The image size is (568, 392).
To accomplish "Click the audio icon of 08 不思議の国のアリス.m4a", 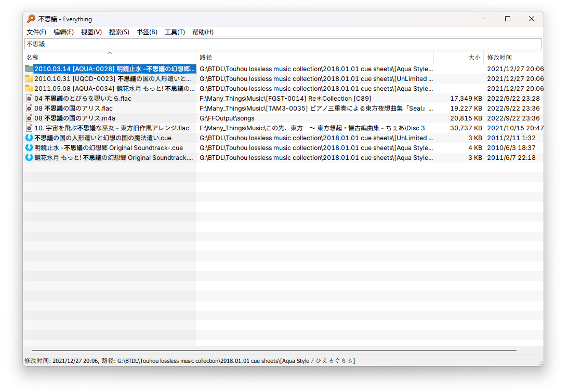I will pos(30,118).
